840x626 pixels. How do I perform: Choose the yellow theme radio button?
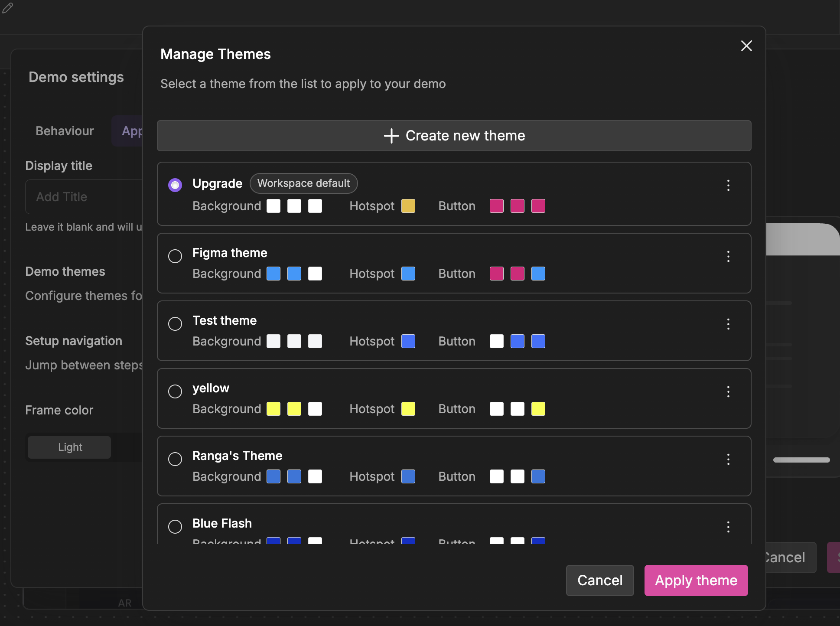coord(175,391)
